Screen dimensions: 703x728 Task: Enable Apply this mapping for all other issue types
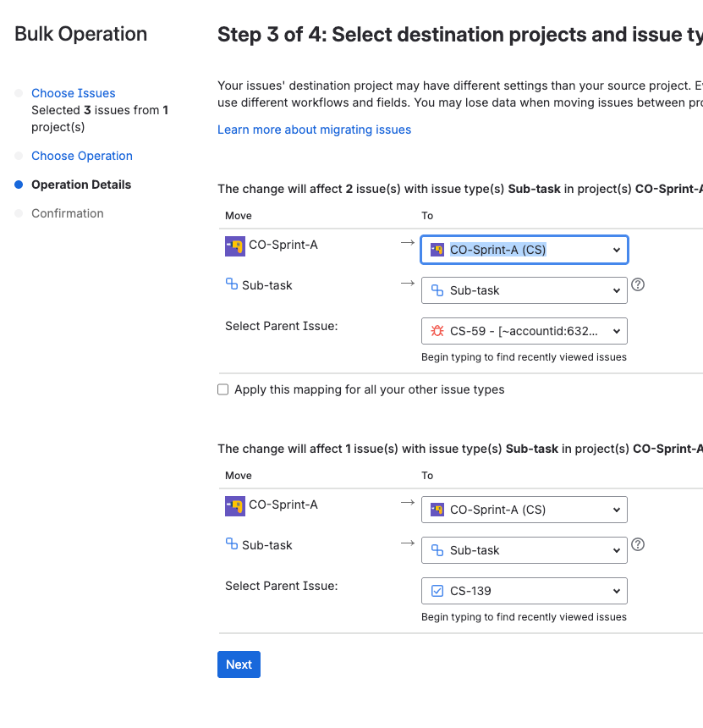[x=223, y=390]
